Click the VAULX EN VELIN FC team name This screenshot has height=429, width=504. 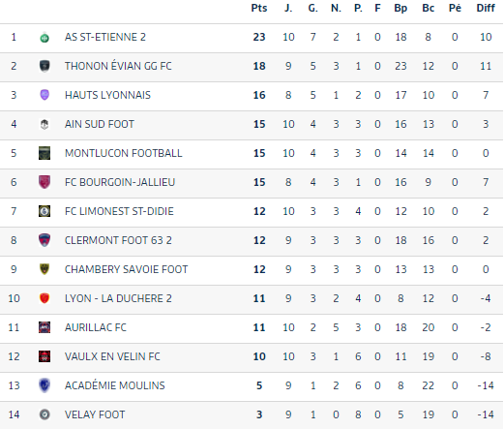pos(112,356)
